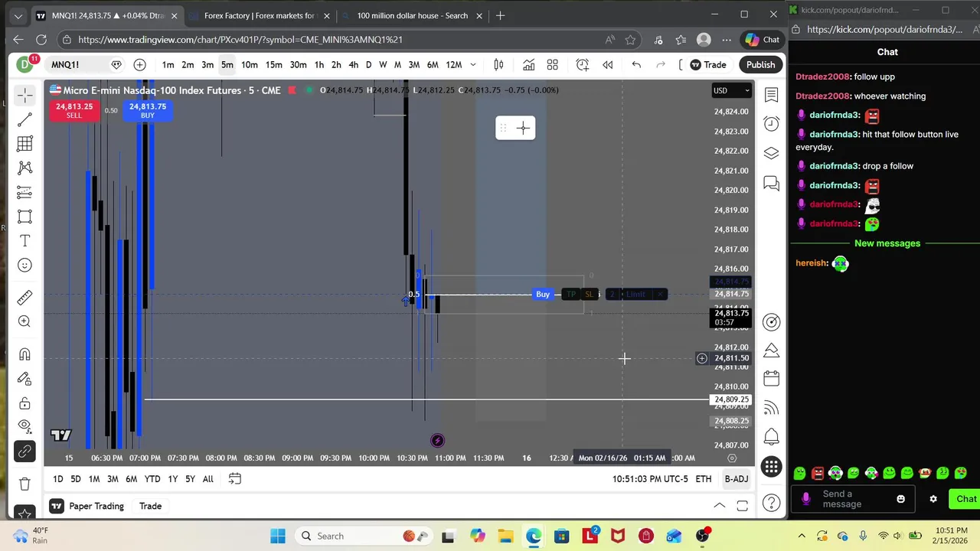Screen dimensions: 980x551
Task: Cancel the Limit order with X
Action: point(660,295)
